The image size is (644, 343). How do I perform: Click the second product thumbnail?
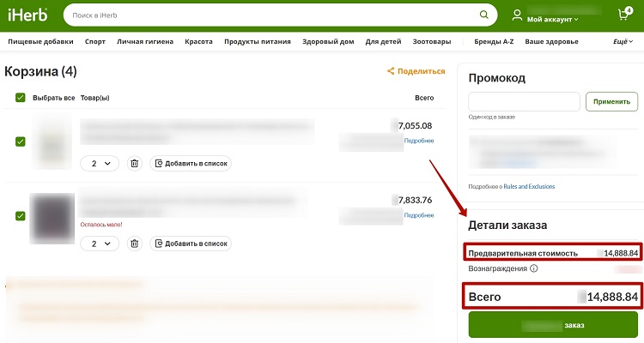click(x=52, y=219)
